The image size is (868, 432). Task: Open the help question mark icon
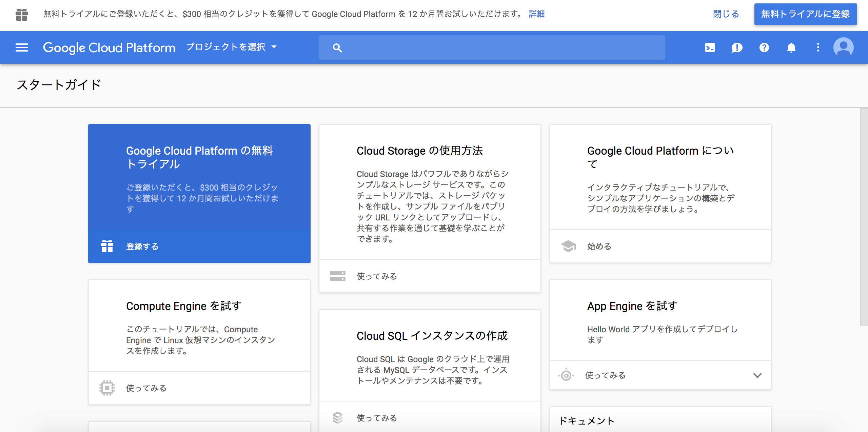pos(764,47)
